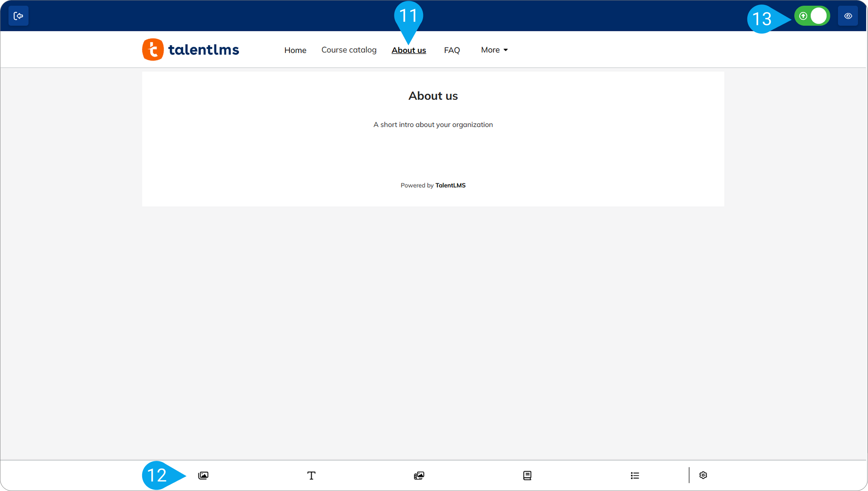Insert a gallery section from the bottom toolbar

coord(419,475)
